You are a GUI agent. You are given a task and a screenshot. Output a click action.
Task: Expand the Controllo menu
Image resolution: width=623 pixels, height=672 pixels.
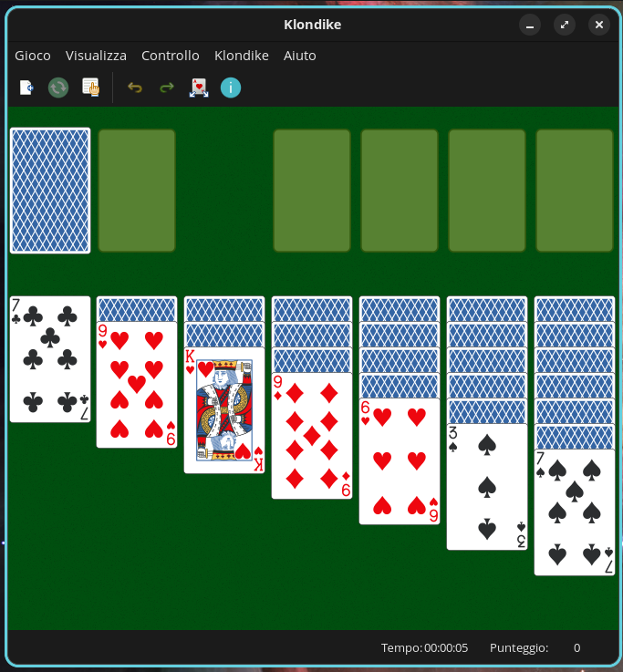coord(171,56)
